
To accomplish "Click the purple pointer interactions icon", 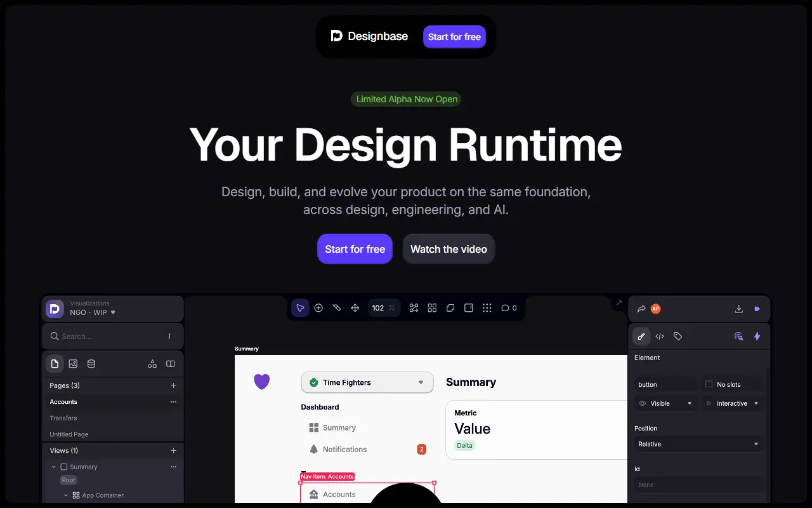I will click(x=738, y=337).
